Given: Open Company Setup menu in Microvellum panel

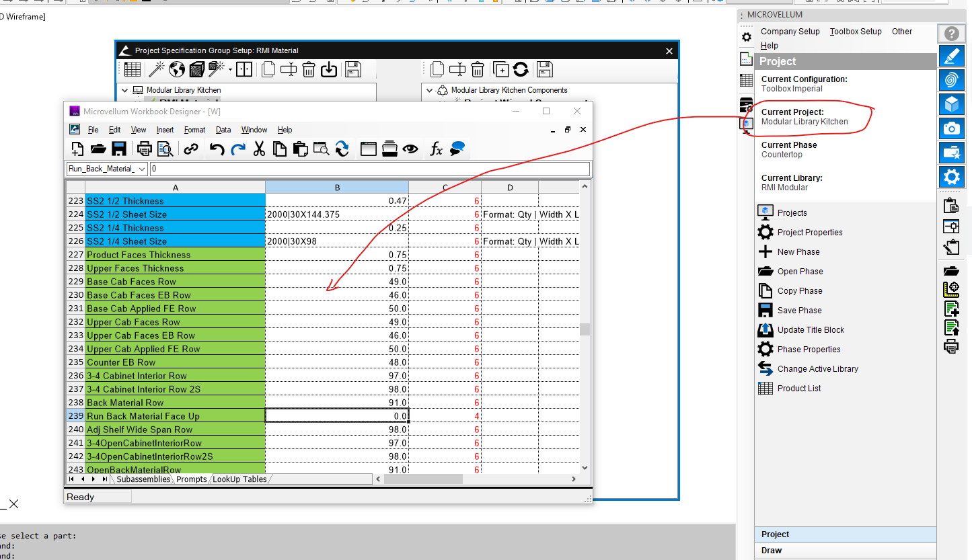Looking at the screenshot, I should point(790,32).
